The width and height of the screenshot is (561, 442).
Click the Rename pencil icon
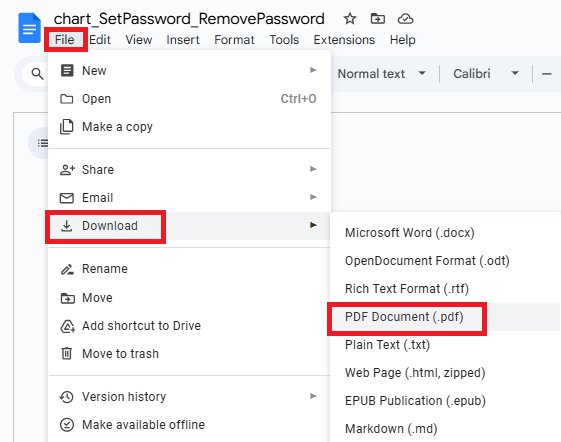[67, 269]
